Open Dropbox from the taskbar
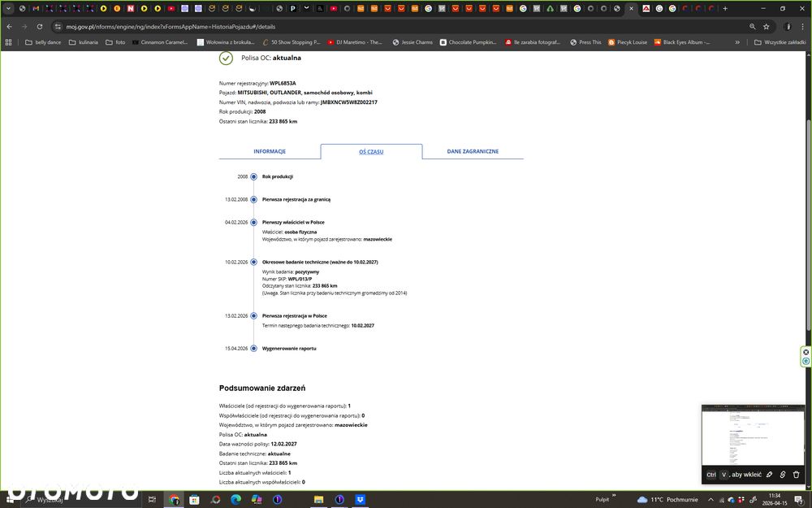The image size is (812, 508). click(x=361, y=499)
